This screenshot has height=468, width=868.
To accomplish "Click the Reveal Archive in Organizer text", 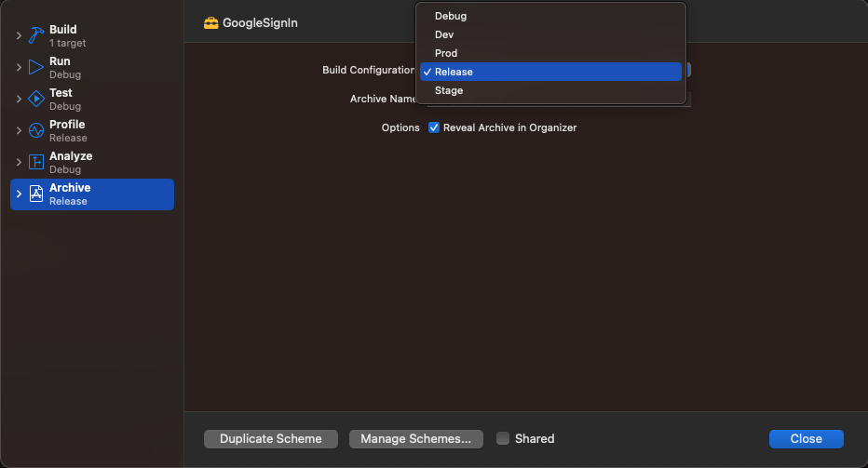I will (509, 127).
